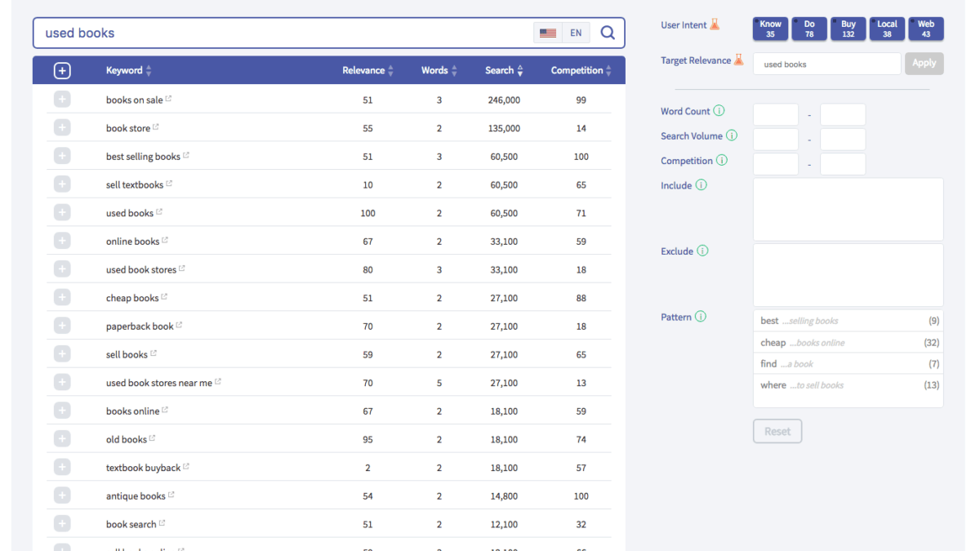The image size is (980, 551).
Task: Click the Include keywords text area
Action: (x=848, y=209)
